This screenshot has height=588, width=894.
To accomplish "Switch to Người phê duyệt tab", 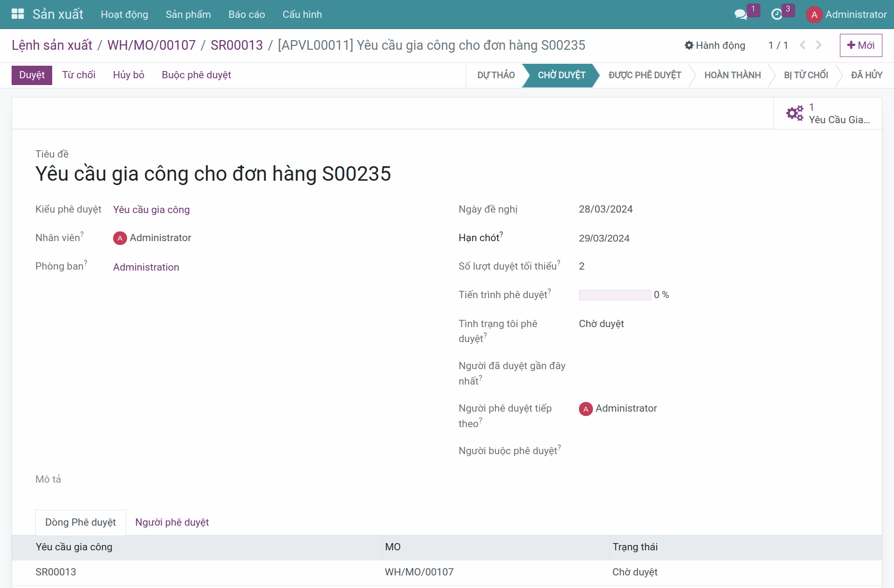I will coord(172,522).
